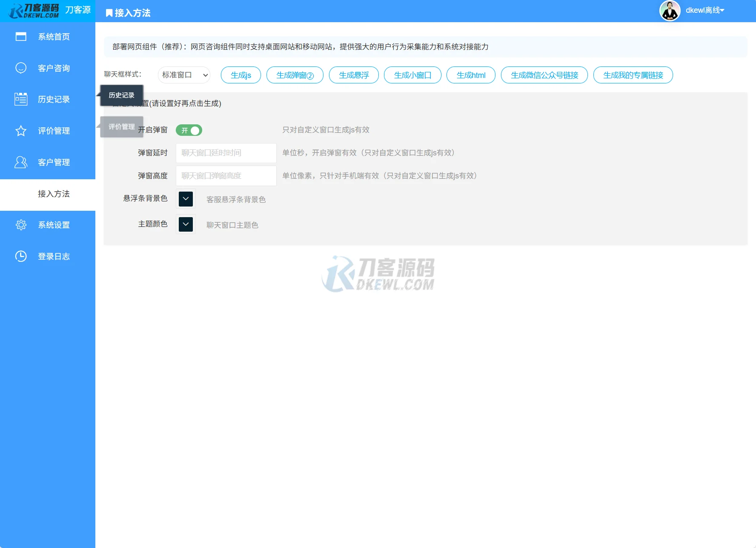756x548 pixels.
Task: Open the dkewl离线 status dropdown
Action: (x=704, y=10)
